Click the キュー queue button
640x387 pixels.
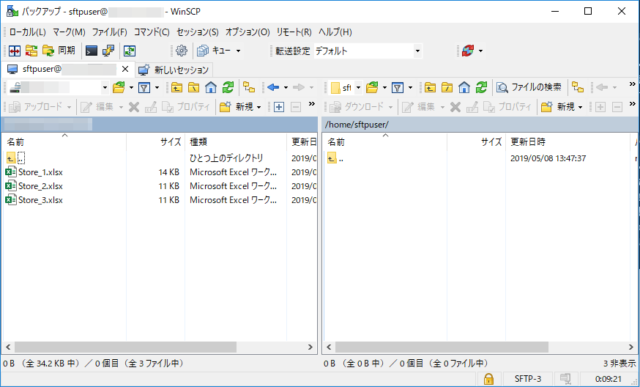tap(215, 51)
